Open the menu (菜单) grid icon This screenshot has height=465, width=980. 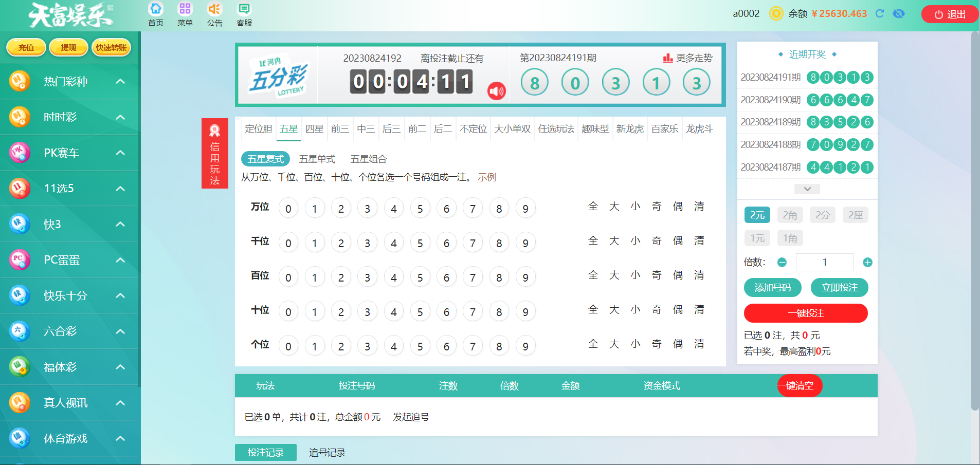[185, 9]
